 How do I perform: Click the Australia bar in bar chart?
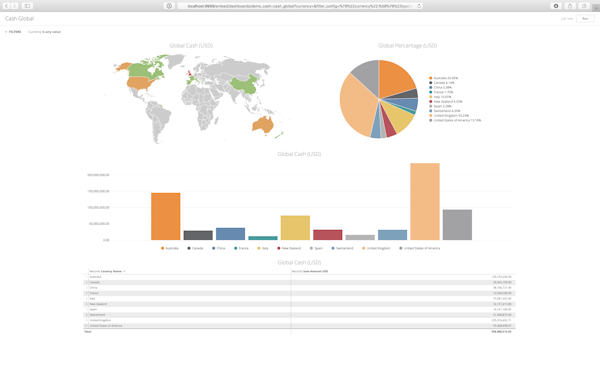tap(165, 217)
